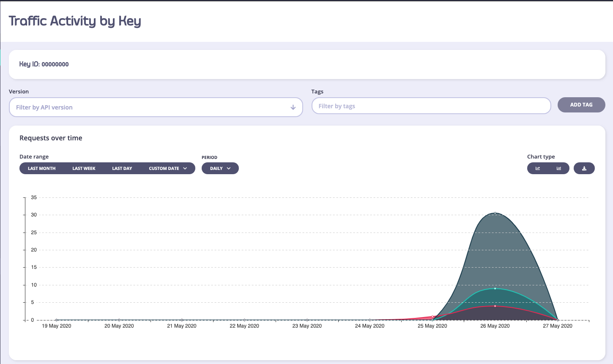Click the Requests over time section header
The width and height of the screenshot is (613, 364).
coord(51,138)
